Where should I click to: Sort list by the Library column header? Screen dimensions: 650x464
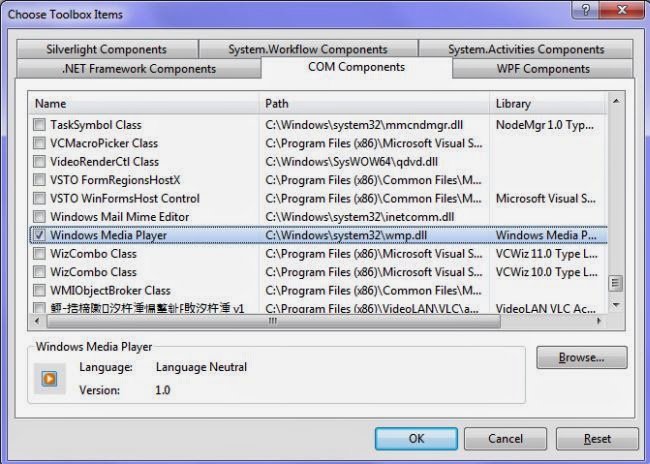[x=548, y=103]
